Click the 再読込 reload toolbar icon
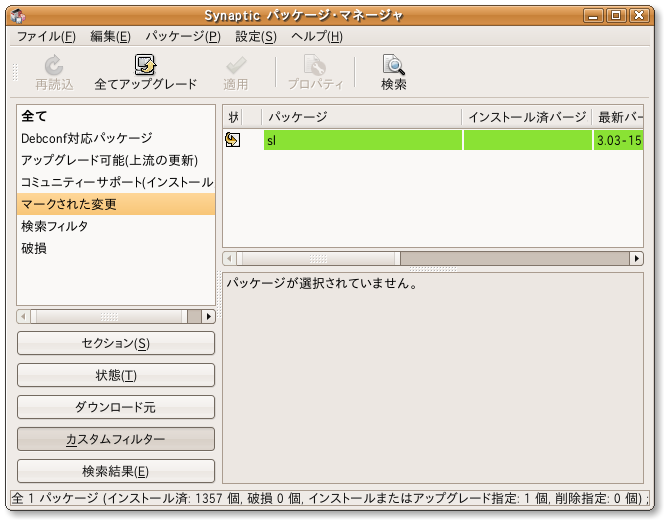The width and height of the screenshot is (664, 520). (x=54, y=65)
